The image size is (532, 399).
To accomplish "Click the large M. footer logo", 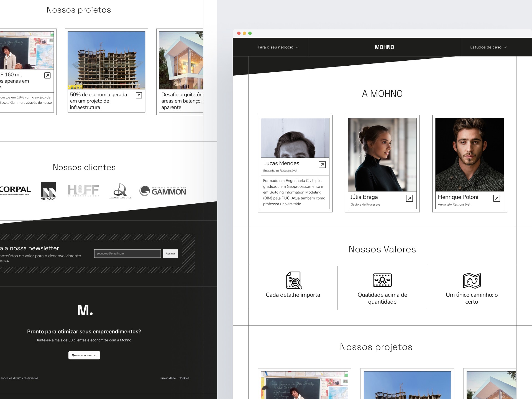I will [x=85, y=310].
